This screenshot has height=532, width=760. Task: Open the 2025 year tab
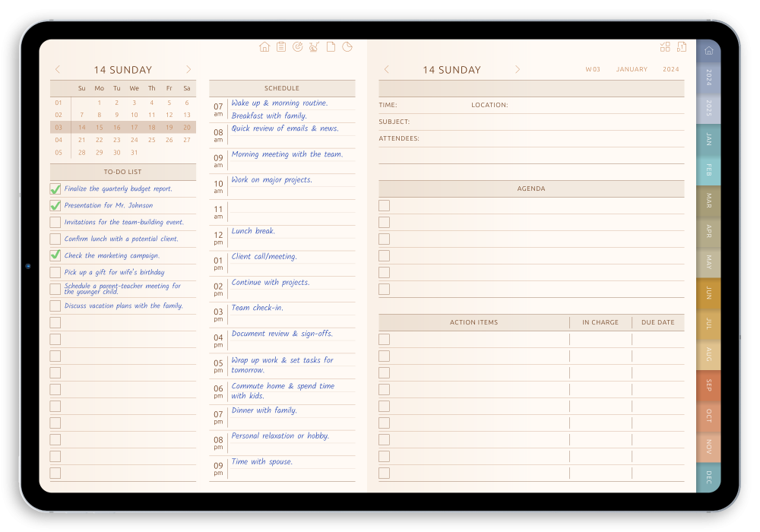point(708,109)
